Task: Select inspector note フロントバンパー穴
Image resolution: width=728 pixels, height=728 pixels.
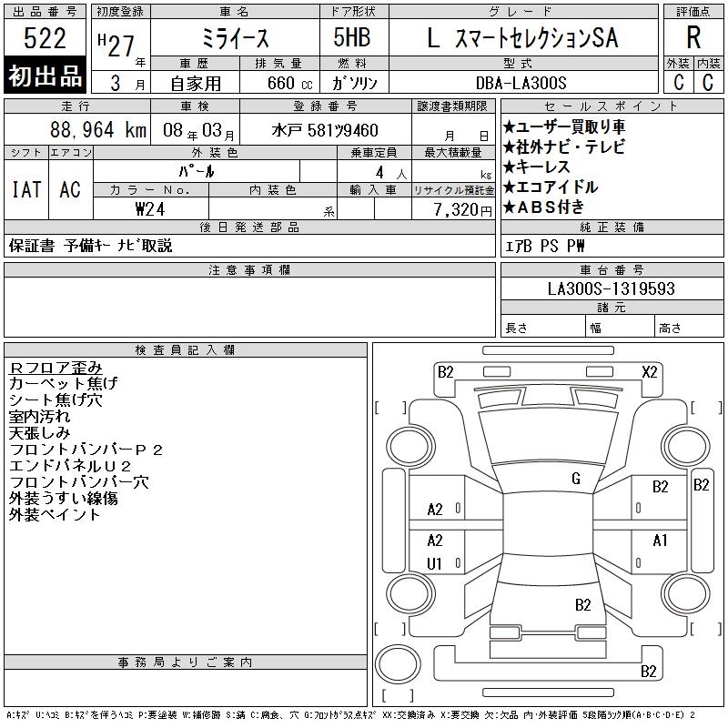Action: [x=79, y=482]
